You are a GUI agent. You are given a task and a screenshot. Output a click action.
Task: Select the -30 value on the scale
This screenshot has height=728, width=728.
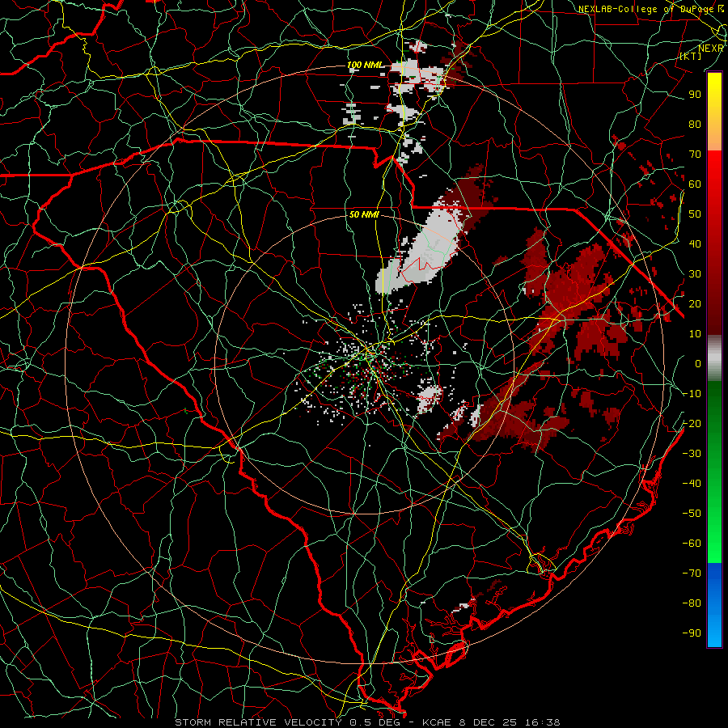692,454
